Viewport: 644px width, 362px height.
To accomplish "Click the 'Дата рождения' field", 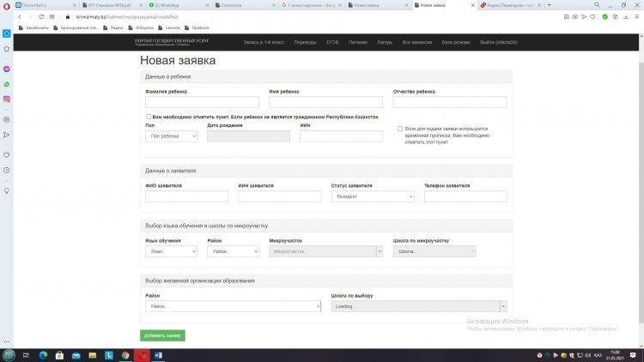I will coord(248,136).
